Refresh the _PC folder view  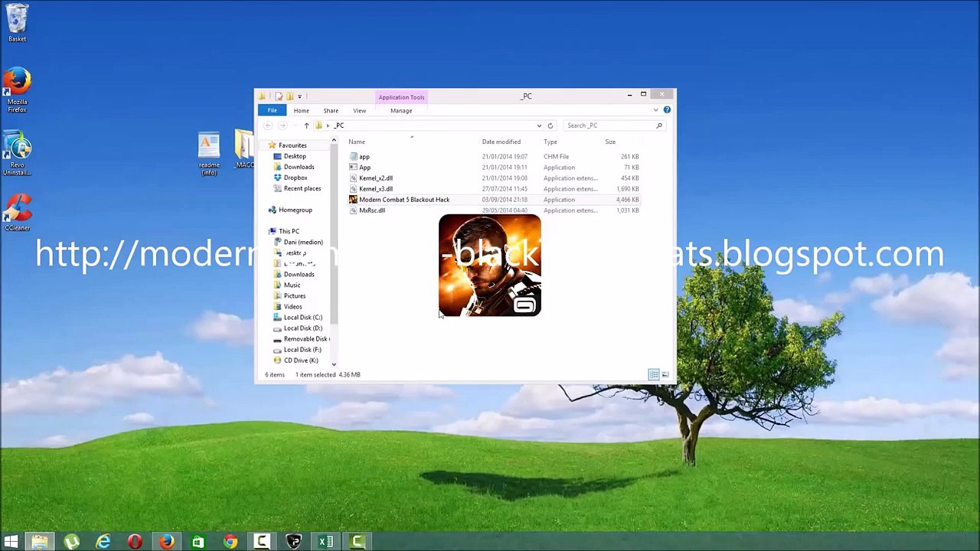click(550, 126)
